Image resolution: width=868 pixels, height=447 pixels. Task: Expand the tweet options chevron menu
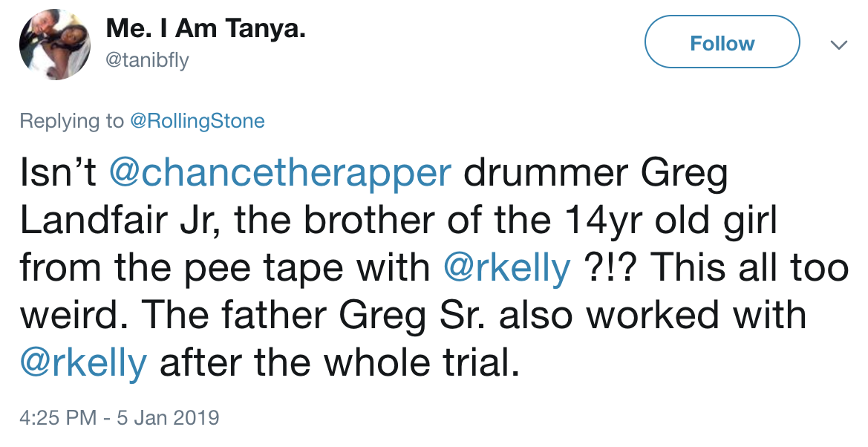[838, 45]
